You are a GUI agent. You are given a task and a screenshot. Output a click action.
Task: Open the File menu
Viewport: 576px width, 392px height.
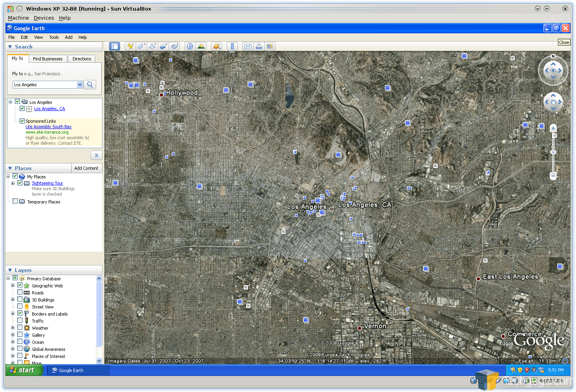[11, 37]
